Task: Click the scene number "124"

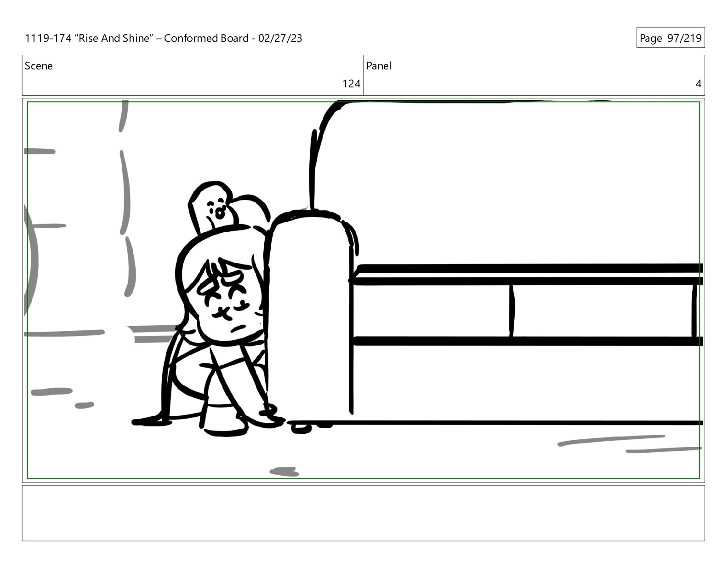Action: (x=351, y=84)
